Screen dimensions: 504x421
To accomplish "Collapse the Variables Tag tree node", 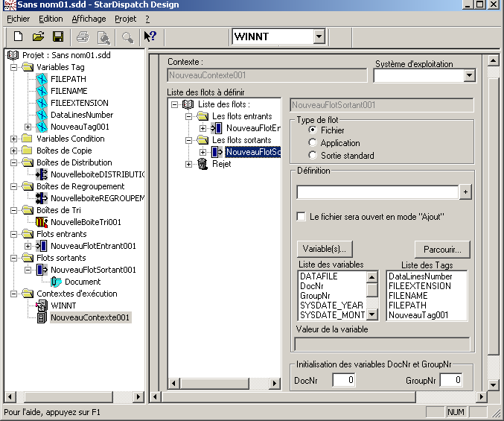I will 16,67.
